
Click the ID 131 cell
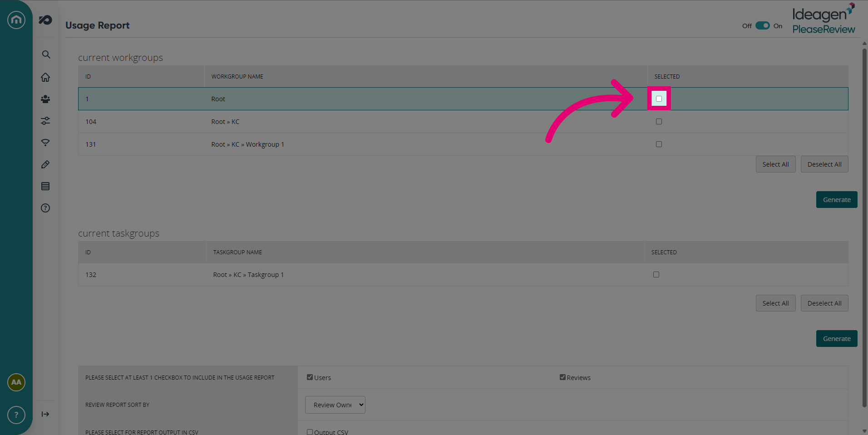pyautogui.click(x=91, y=144)
